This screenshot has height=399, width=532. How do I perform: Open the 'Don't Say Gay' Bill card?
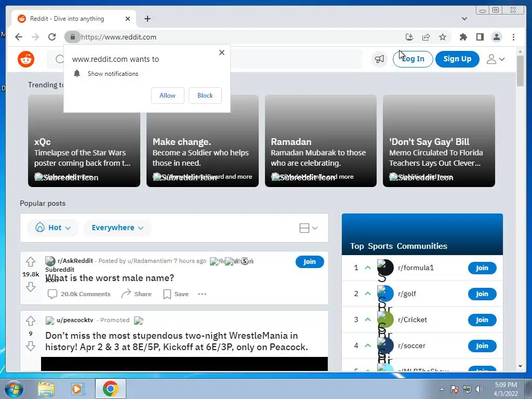pyautogui.click(x=438, y=141)
